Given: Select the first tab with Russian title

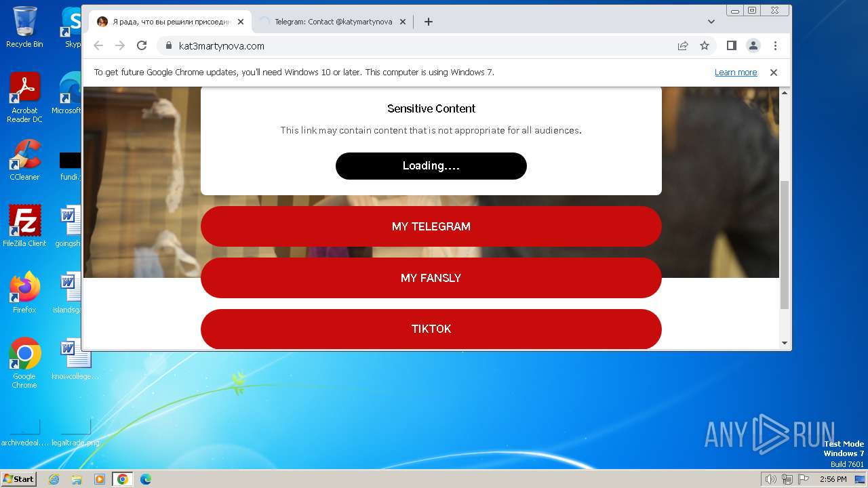Looking at the screenshot, I should pyautogui.click(x=171, y=22).
